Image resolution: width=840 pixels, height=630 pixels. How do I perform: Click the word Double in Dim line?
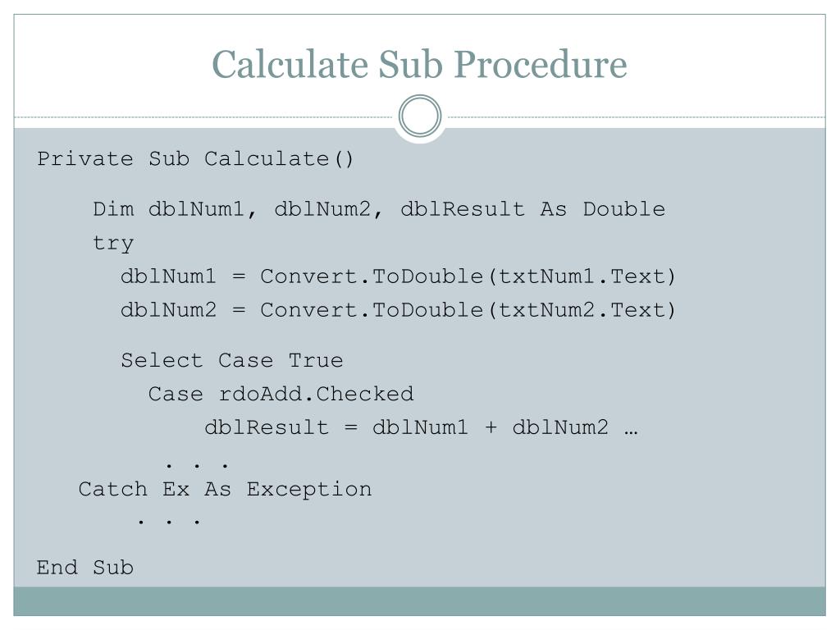click(x=624, y=209)
